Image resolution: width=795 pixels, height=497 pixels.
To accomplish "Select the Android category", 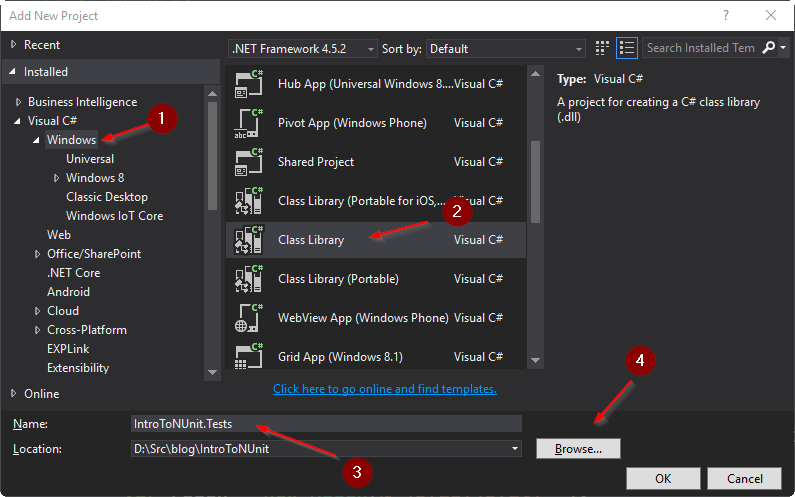I will coord(68,292).
